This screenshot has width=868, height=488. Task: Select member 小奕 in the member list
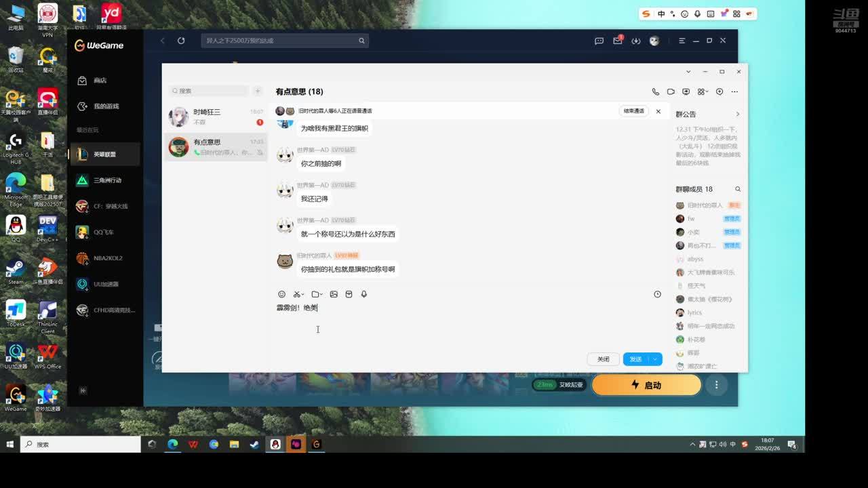[708, 232]
